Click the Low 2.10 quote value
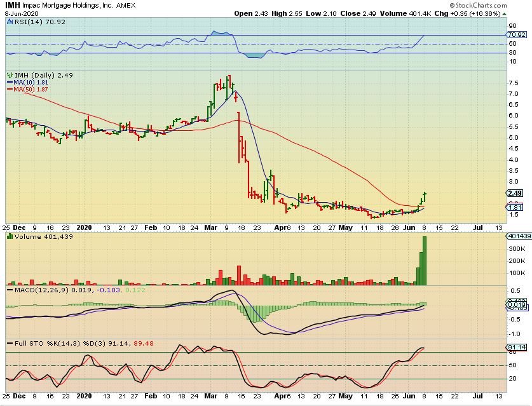Screen dimensions: 532x406 (x=321, y=14)
